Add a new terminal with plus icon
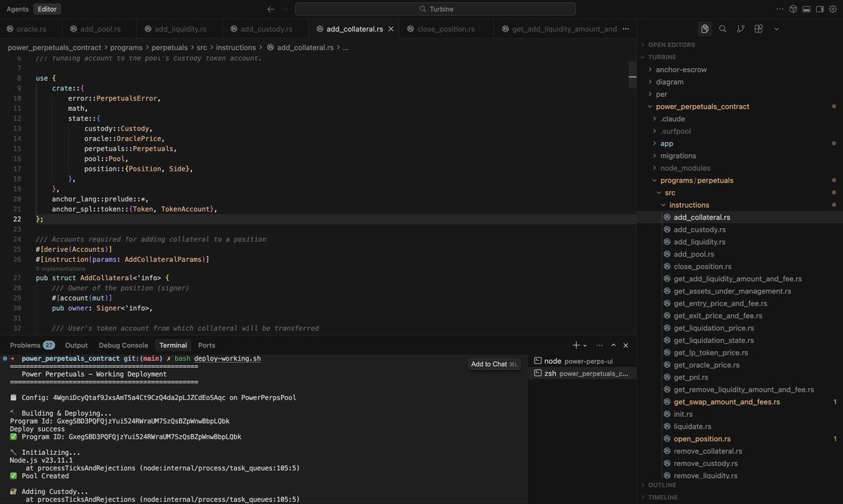This screenshot has width=843, height=504. [576, 345]
